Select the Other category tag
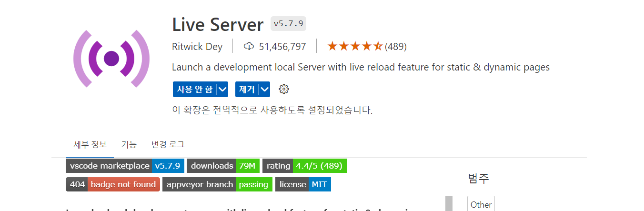Image resolution: width=644 pixels, height=211 pixels. click(x=481, y=204)
